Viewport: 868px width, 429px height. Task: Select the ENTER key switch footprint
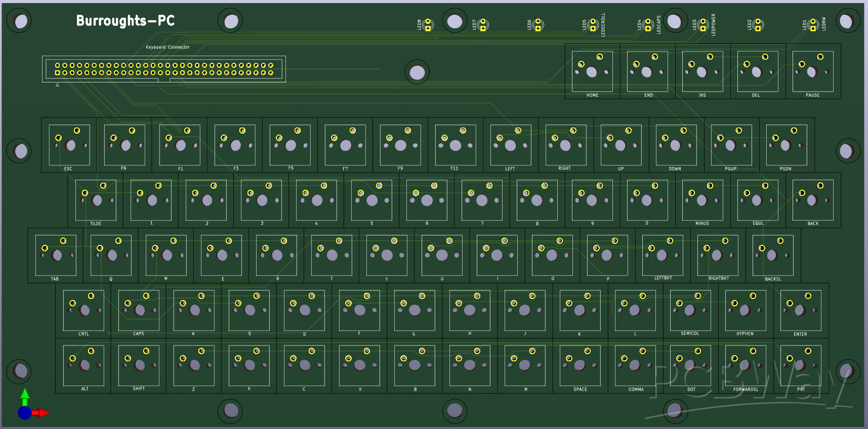pyautogui.click(x=801, y=311)
